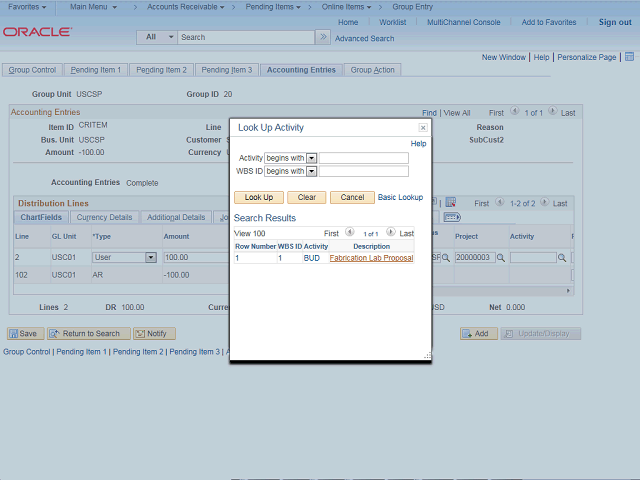Viewport: 640px width, 480px height.
Task: Expand the Favorites menu
Action: [x=27, y=7]
